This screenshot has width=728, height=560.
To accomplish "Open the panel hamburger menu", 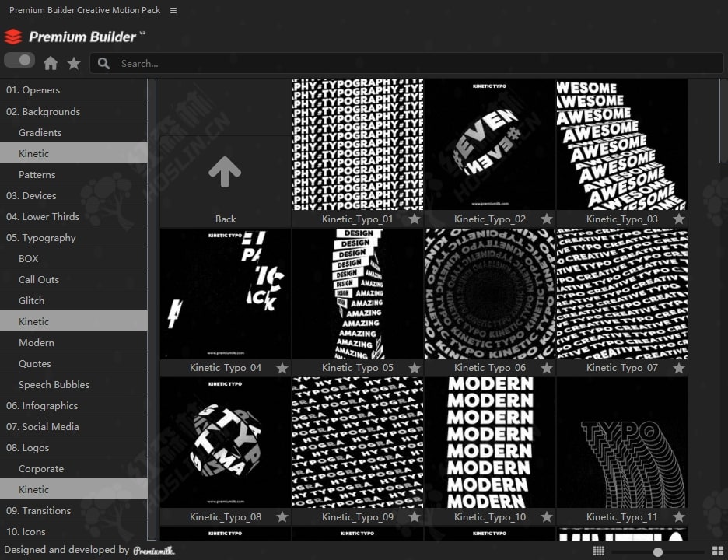I will pos(173,10).
